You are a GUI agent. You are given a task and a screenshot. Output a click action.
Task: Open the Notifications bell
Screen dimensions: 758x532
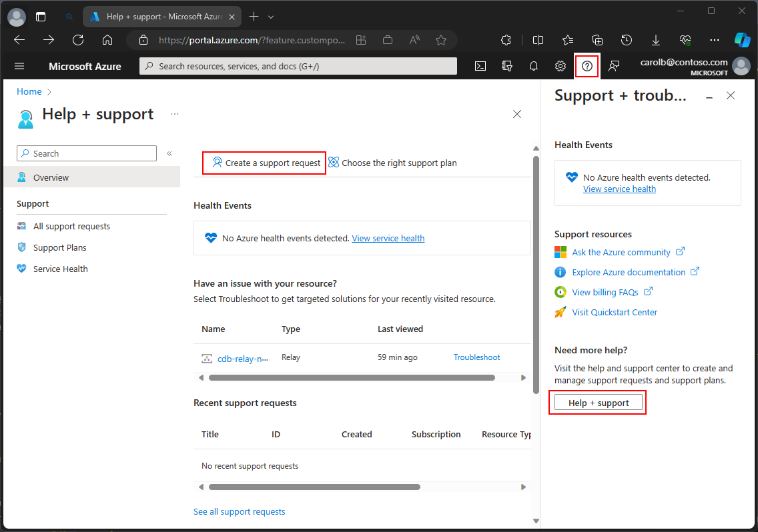pyautogui.click(x=534, y=66)
